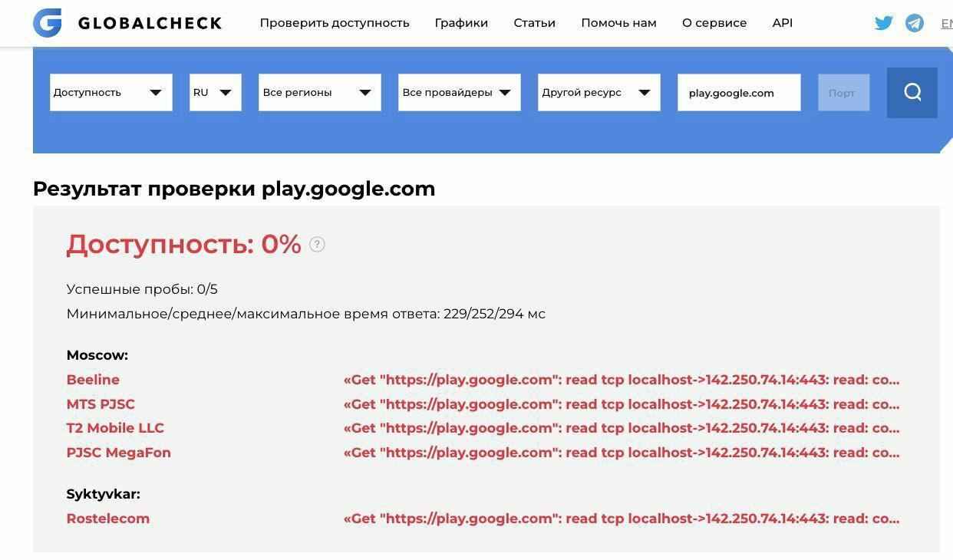Click Помочь нам in the navigation
953x560 pixels.
coord(618,22)
